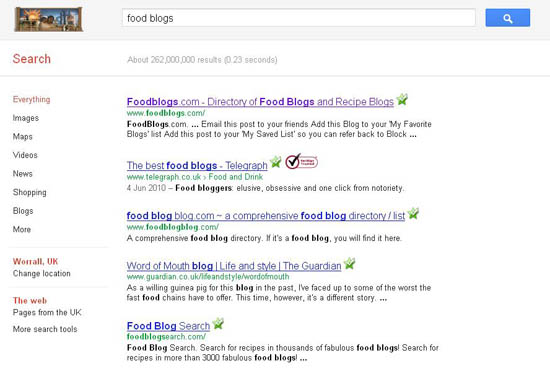This screenshot has width=550, height=371.
Task: Click star icon beside Foodblogs.com result
Action: click(x=402, y=100)
